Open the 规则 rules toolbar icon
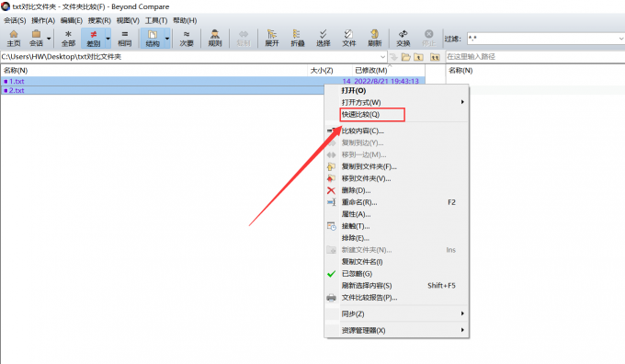625x364 pixels. coord(215,39)
